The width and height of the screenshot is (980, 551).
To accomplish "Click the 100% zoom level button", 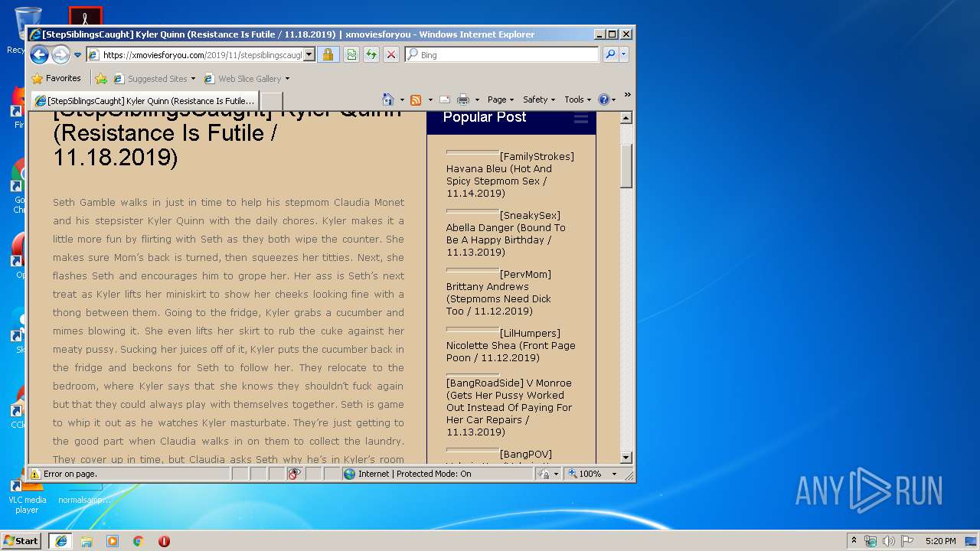I will point(586,474).
